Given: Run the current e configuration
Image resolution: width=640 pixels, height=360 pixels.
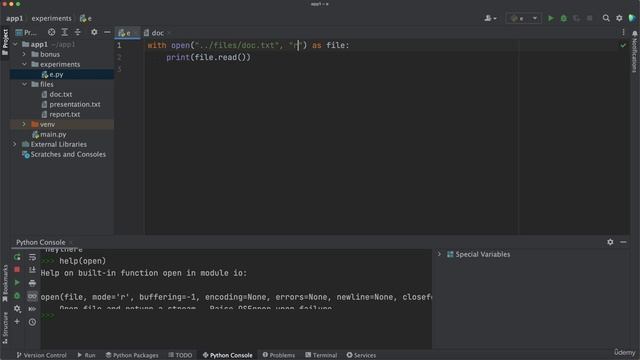Looking at the screenshot, I should (551, 18).
